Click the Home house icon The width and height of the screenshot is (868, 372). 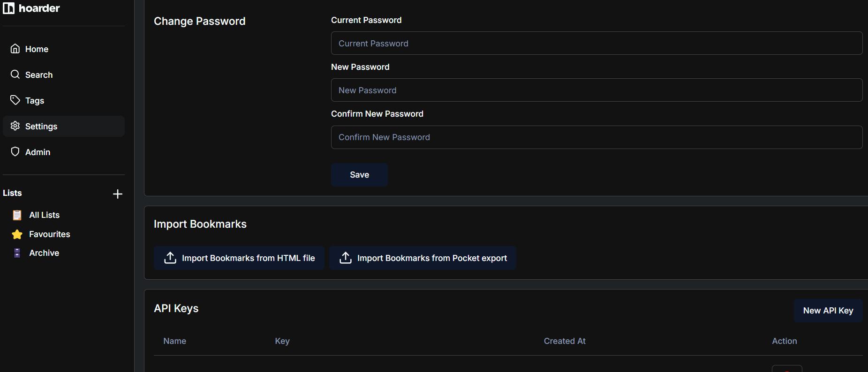(15, 49)
